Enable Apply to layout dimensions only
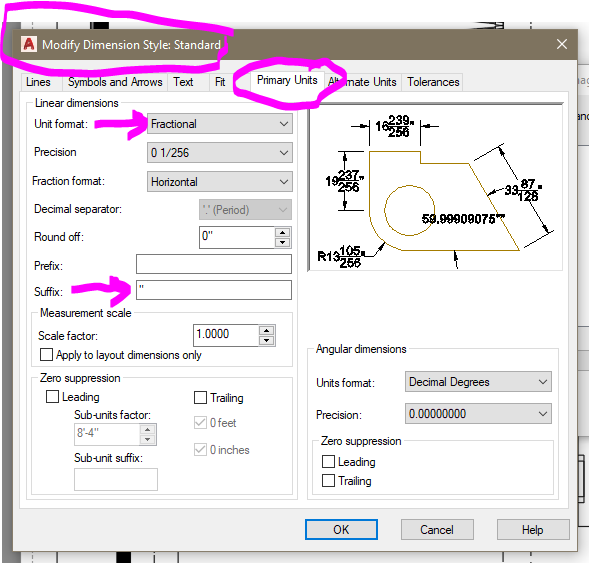Screen dimensions: 589x563 46,354
